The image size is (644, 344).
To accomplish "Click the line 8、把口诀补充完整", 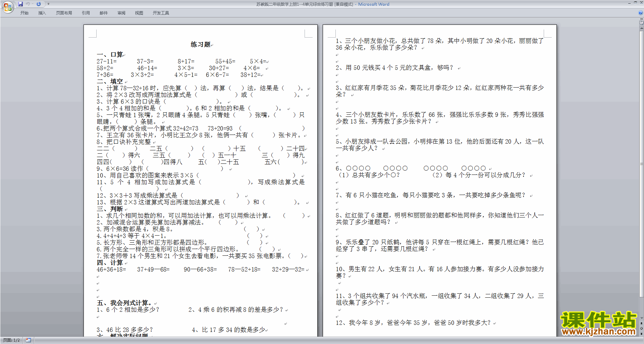I will 124,142.
